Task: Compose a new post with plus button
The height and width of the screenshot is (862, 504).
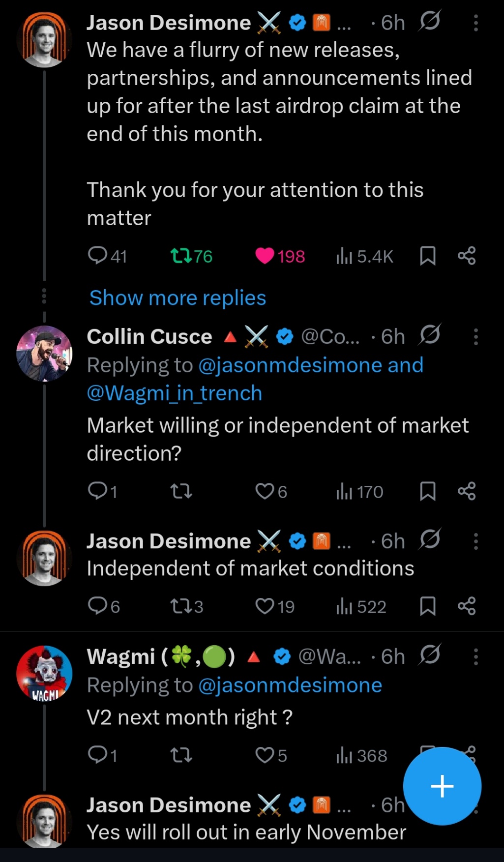Action: (442, 786)
